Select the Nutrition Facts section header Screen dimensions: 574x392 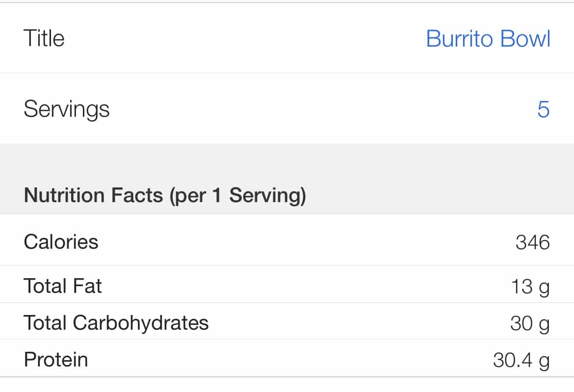point(93,196)
